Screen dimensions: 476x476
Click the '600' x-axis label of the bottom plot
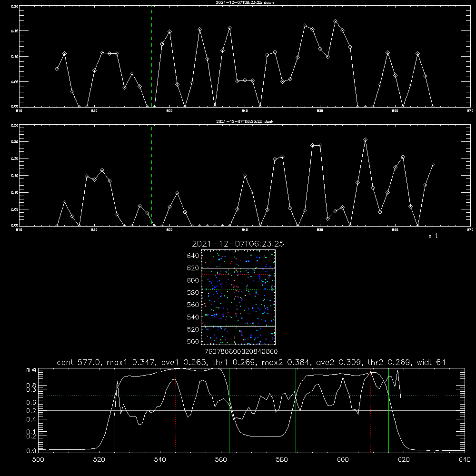tap(343, 460)
